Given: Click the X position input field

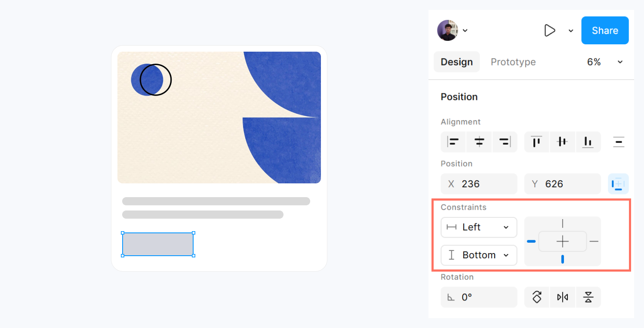Looking at the screenshot, I should click(479, 184).
